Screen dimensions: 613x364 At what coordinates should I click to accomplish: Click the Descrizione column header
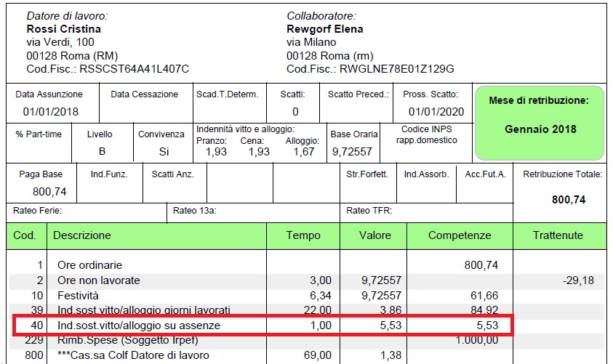coord(82,235)
